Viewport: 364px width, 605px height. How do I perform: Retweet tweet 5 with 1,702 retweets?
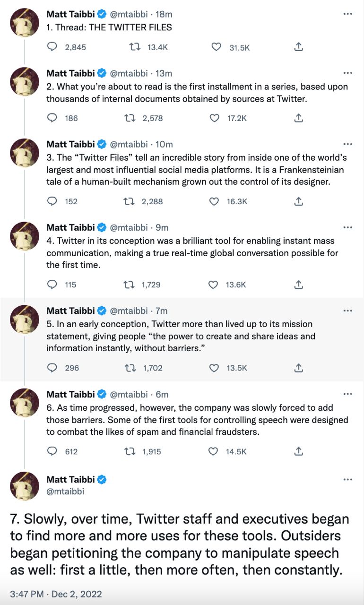click(x=130, y=368)
